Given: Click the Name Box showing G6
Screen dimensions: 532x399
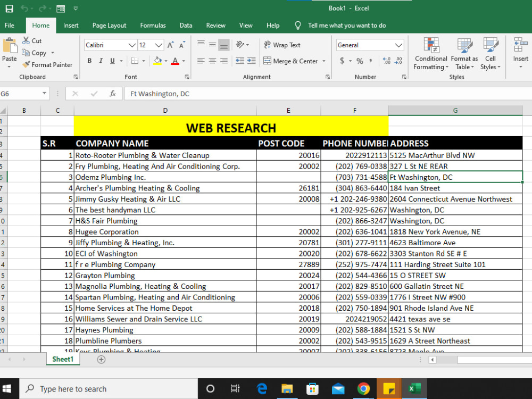Looking at the screenshot, I should 21,93.
